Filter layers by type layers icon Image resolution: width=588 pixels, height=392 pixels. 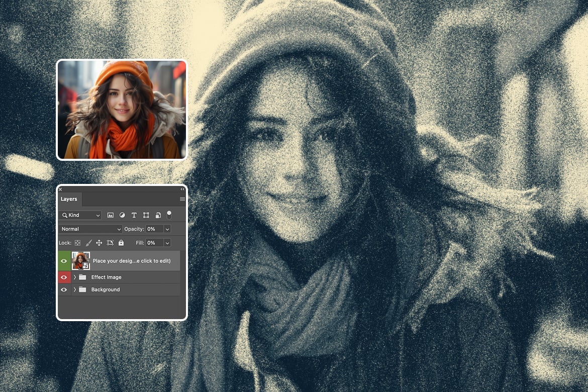click(134, 215)
